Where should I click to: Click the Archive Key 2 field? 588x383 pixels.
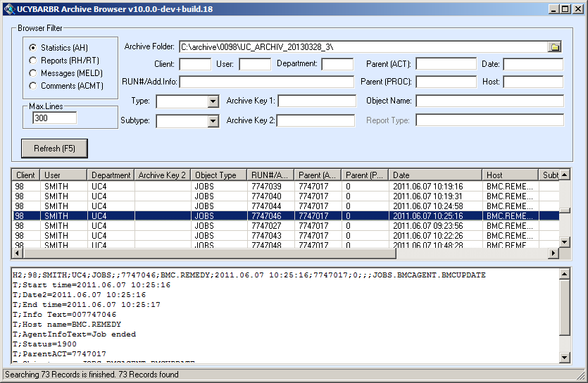click(x=315, y=120)
